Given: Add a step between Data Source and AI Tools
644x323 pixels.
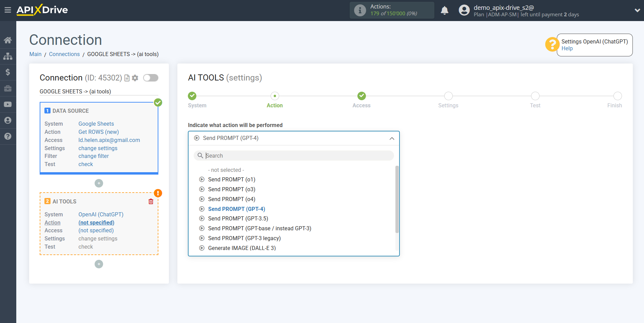Looking at the screenshot, I should pyautogui.click(x=99, y=183).
